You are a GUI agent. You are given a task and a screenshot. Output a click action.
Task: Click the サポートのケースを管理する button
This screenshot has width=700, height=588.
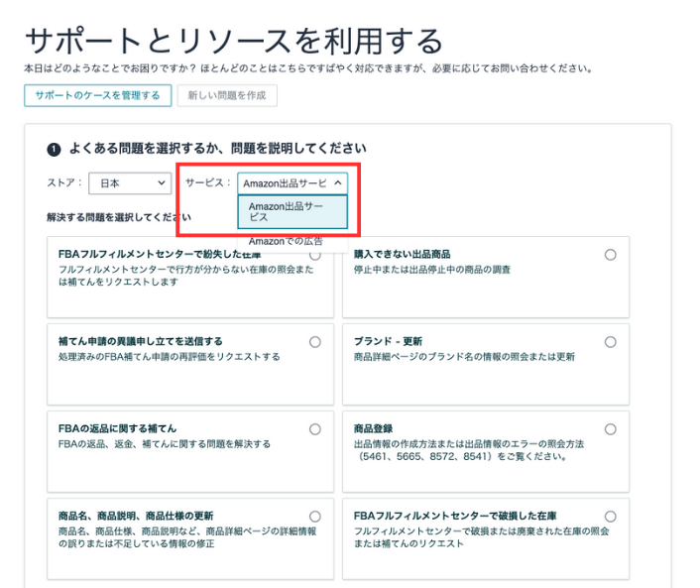coord(96,95)
